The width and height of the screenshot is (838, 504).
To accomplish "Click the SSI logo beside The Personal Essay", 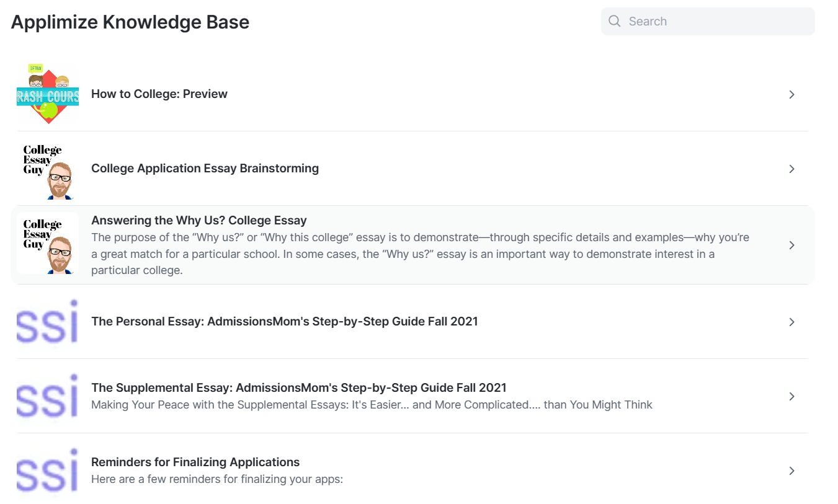I will pos(48,322).
